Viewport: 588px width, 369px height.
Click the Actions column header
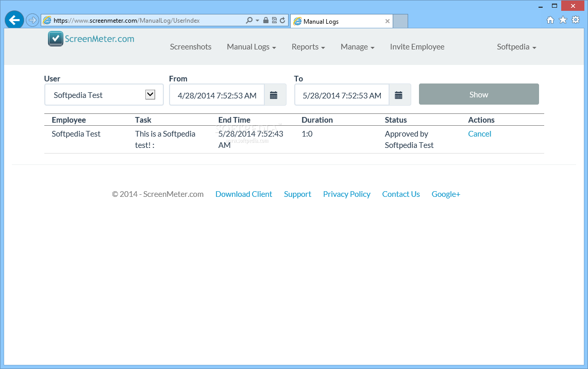(x=481, y=120)
